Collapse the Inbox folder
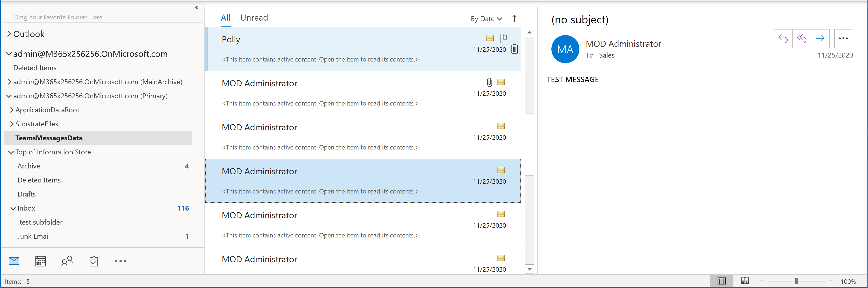The height and width of the screenshot is (288, 868). click(x=13, y=208)
